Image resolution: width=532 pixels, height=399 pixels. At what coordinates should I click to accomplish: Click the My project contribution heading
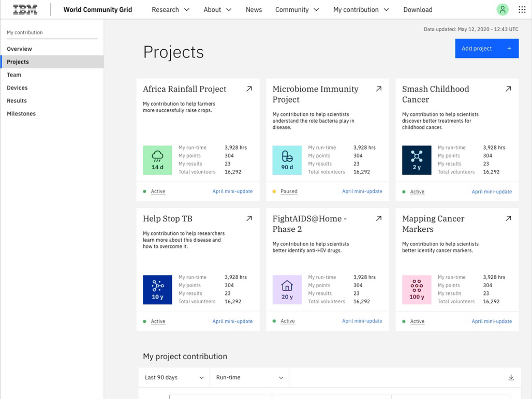(185, 356)
